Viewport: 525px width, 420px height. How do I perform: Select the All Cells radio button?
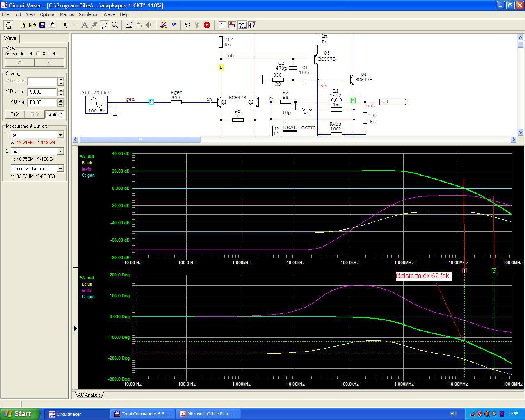(38, 54)
